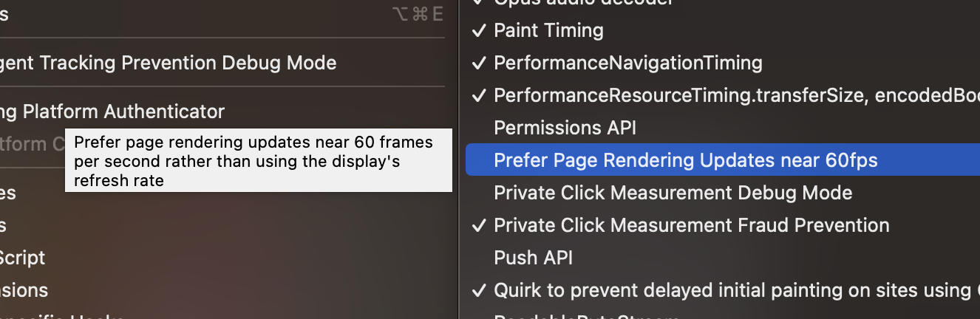Disable the Paint Timing experimental feature

tap(548, 30)
